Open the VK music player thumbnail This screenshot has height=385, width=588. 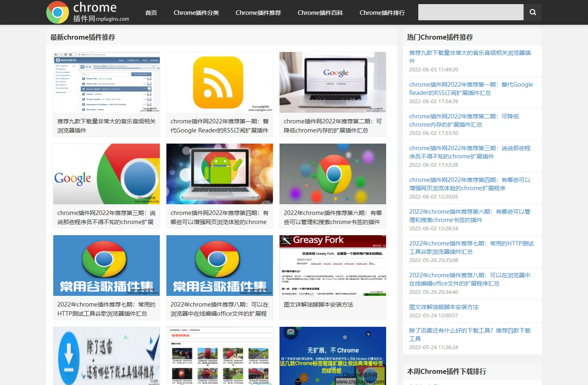tap(107, 82)
